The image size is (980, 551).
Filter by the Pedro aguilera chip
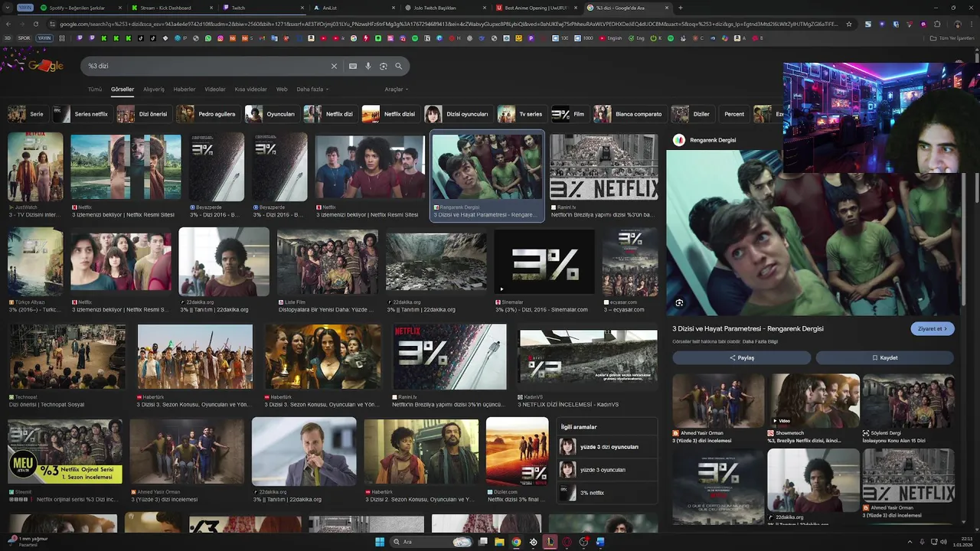coord(207,114)
